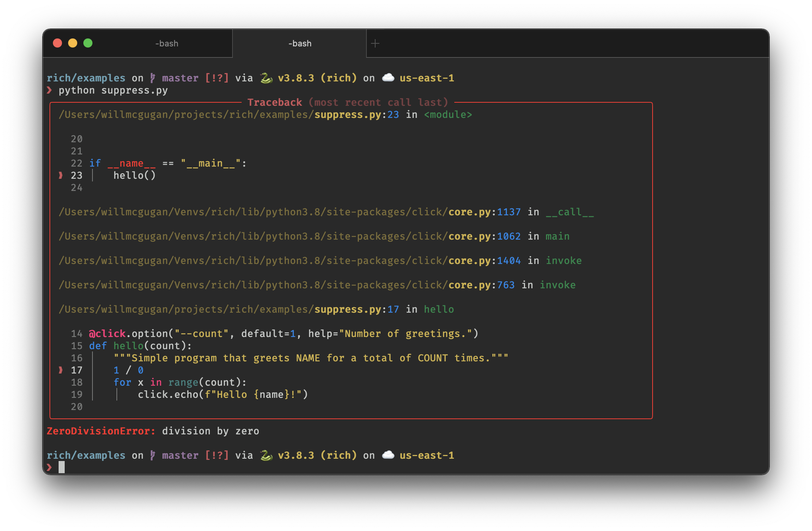Click the 'main' function name after core.py:1062

click(x=557, y=237)
